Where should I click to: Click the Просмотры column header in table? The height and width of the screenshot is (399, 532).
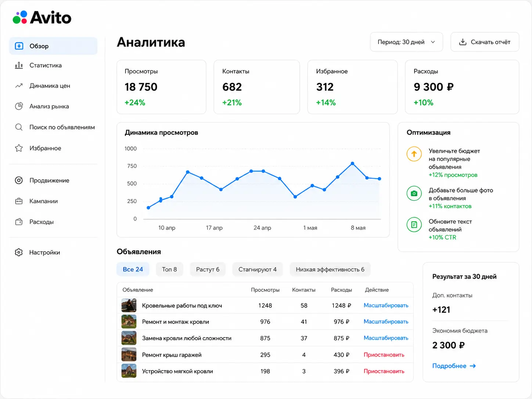tap(265, 290)
